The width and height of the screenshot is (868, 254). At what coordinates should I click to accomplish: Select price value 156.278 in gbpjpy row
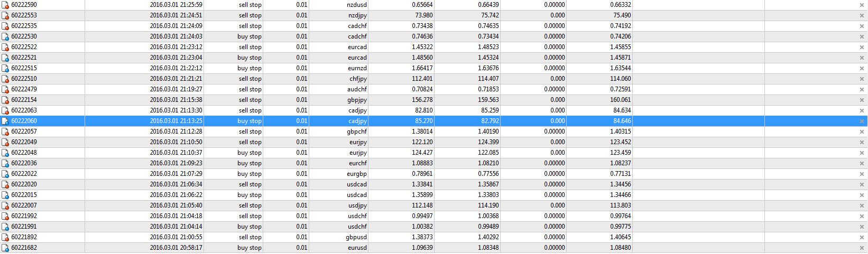click(x=421, y=100)
